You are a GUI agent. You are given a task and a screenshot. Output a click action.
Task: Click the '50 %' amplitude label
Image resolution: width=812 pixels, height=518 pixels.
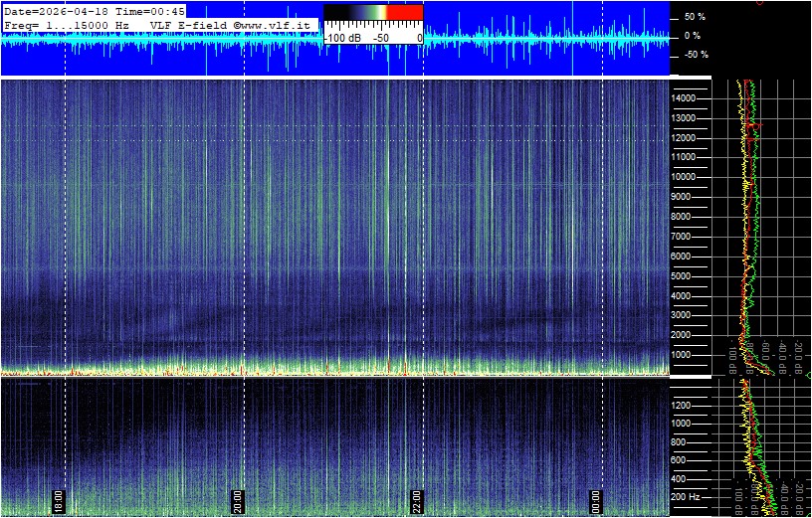[x=695, y=17]
